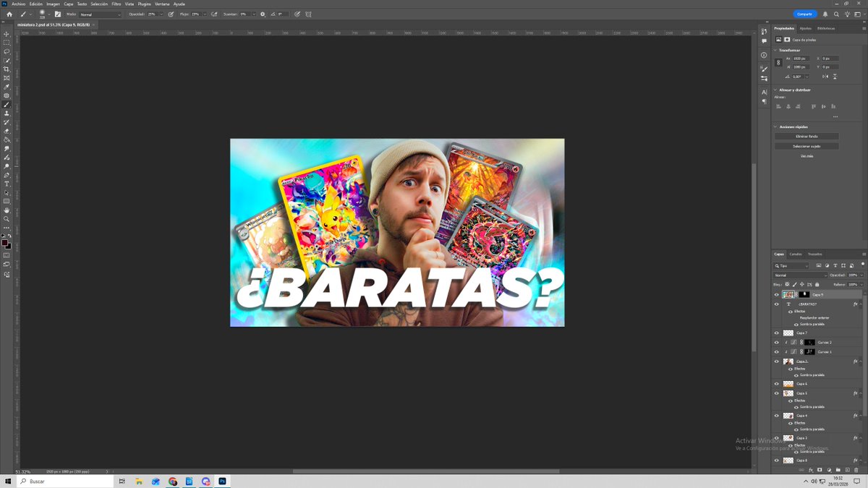Open the Flujo value dropdown
This screenshot has height=488, width=868.
(x=205, y=14)
